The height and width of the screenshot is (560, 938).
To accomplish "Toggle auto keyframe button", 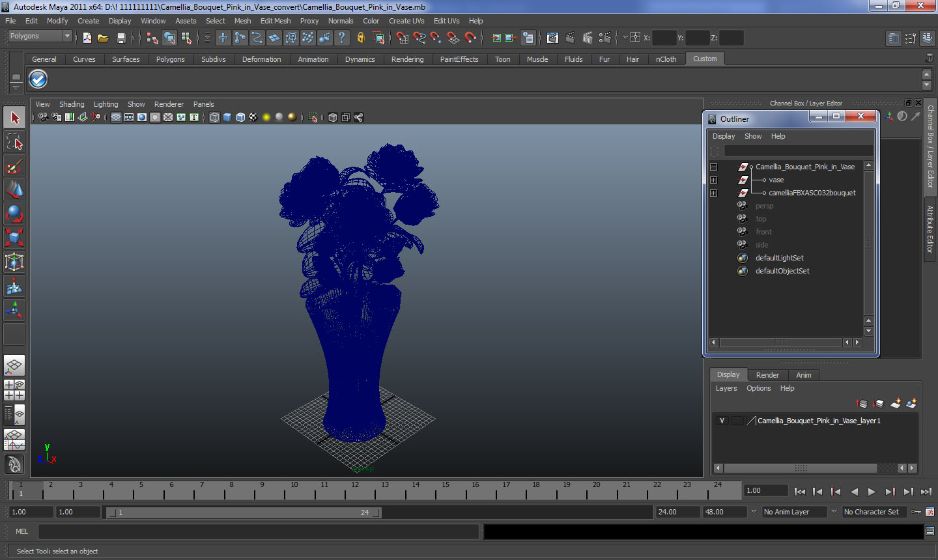I will tap(916, 512).
